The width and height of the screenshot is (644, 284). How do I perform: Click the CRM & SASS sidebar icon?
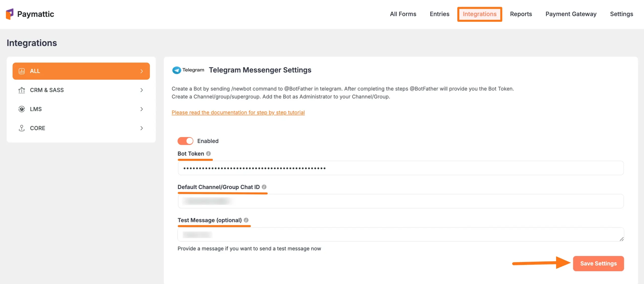click(x=22, y=90)
